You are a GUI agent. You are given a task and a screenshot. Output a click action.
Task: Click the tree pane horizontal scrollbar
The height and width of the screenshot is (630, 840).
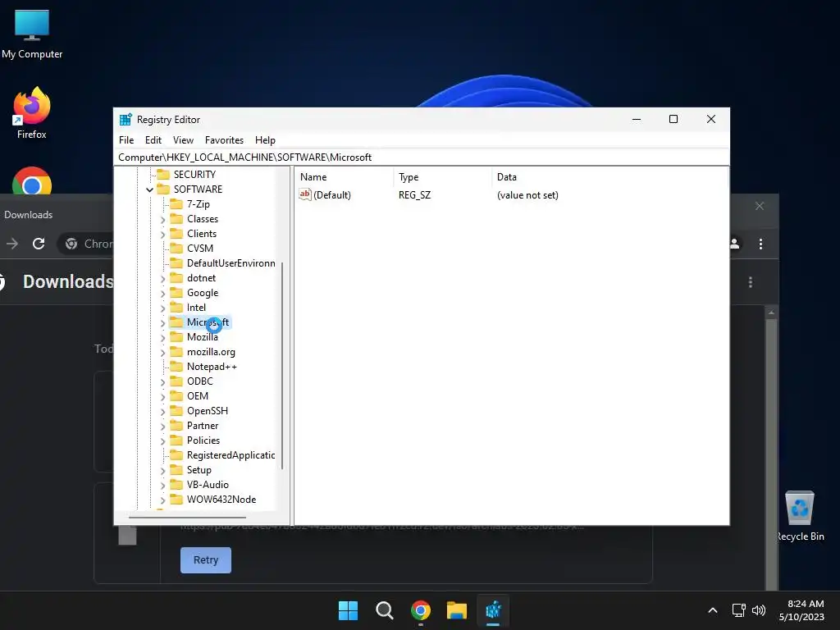tap(188, 518)
